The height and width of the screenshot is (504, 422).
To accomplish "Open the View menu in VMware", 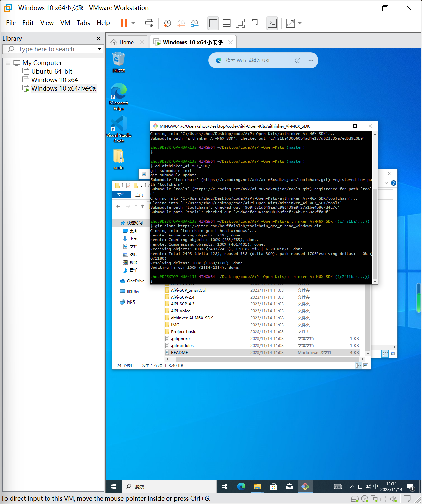I will pyautogui.click(x=47, y=23).
